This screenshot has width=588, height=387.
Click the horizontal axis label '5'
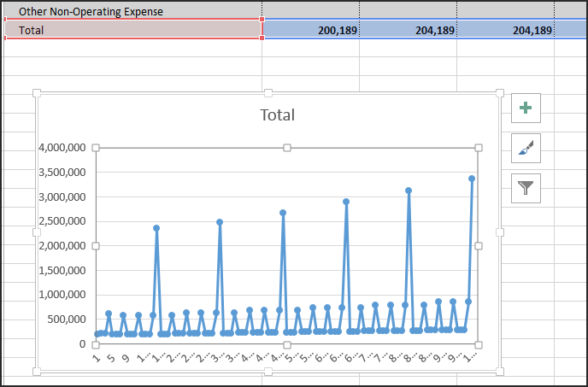pyautogui.click(x=111, y=359)
